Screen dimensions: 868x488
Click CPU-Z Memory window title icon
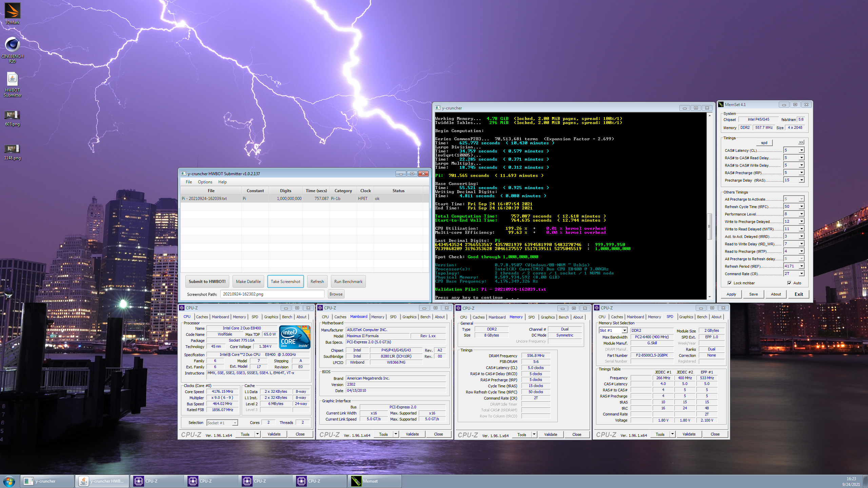(458, 308)
